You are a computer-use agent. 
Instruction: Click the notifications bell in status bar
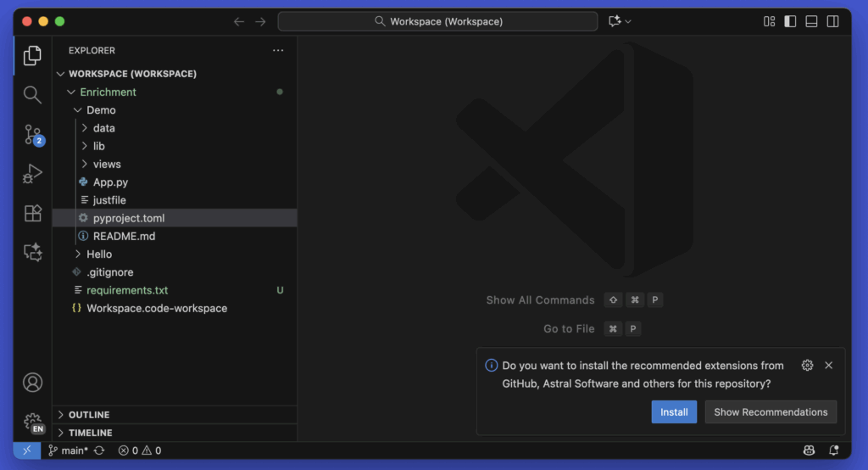pos(833,450)
